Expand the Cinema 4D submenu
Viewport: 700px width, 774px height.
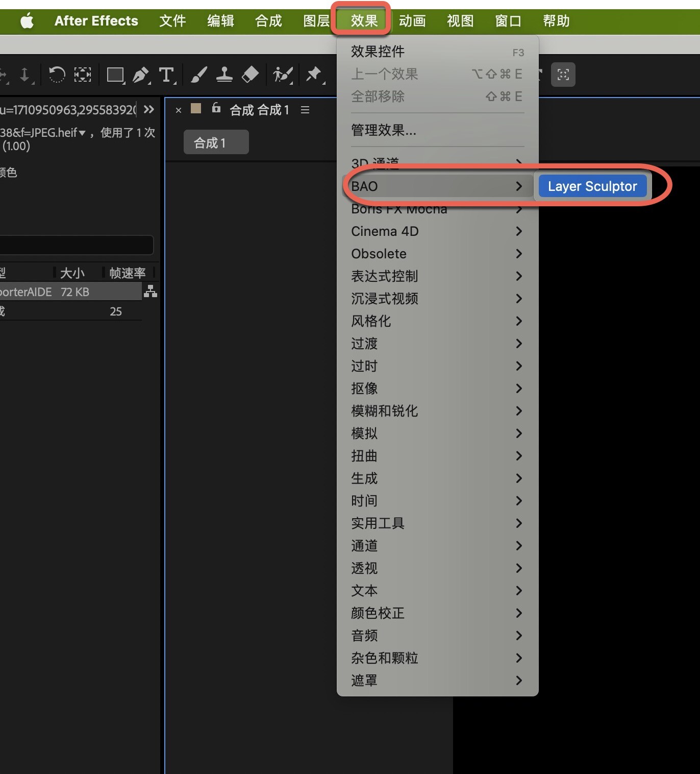pos(438,231)
